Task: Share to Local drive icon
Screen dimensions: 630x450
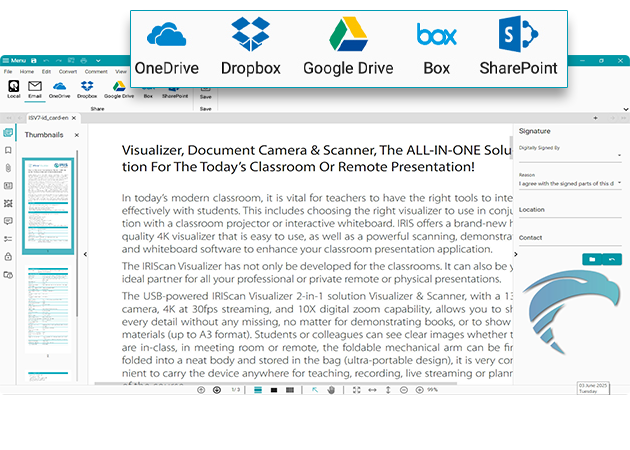Action: coord(14,89)
